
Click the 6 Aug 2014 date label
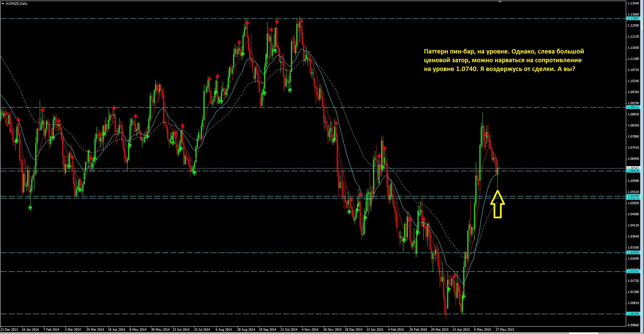click(224, 330)
